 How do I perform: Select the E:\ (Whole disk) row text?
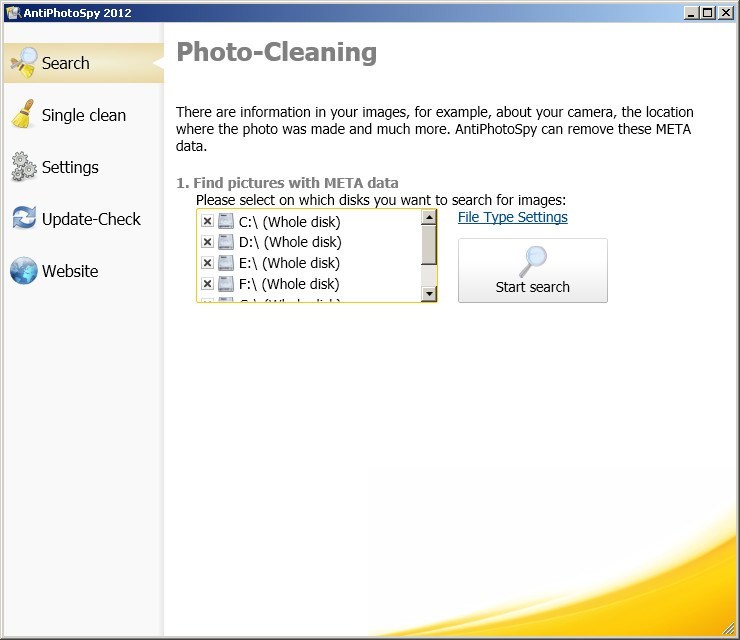tap(289, 263)
